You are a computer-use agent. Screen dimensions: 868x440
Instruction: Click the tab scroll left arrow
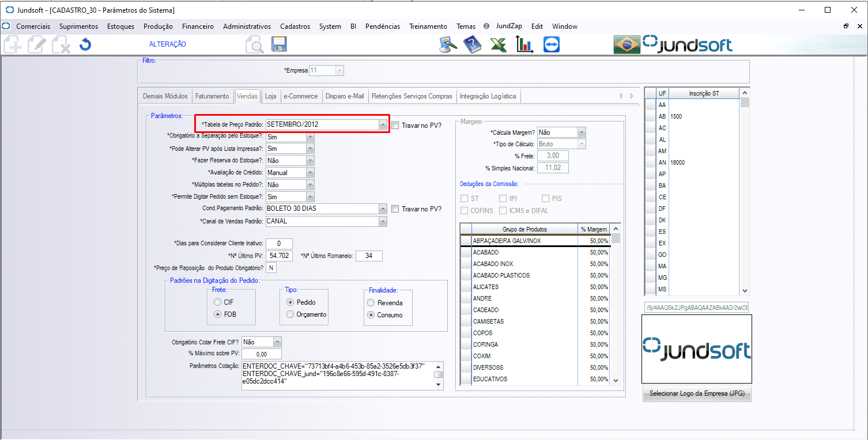click(x=620, y=96)
